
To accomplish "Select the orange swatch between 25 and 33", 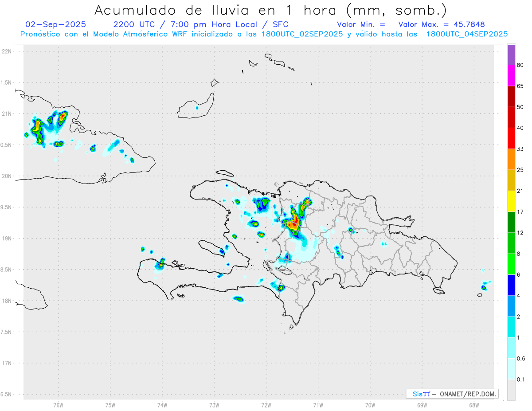I will pyautogui.click(x=511, y=159).
